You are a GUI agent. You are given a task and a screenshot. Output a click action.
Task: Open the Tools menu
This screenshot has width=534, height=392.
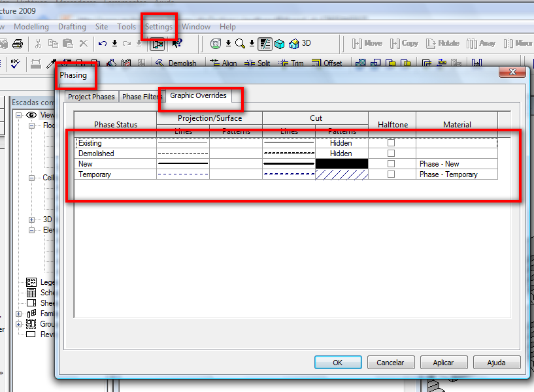point(126,27)
